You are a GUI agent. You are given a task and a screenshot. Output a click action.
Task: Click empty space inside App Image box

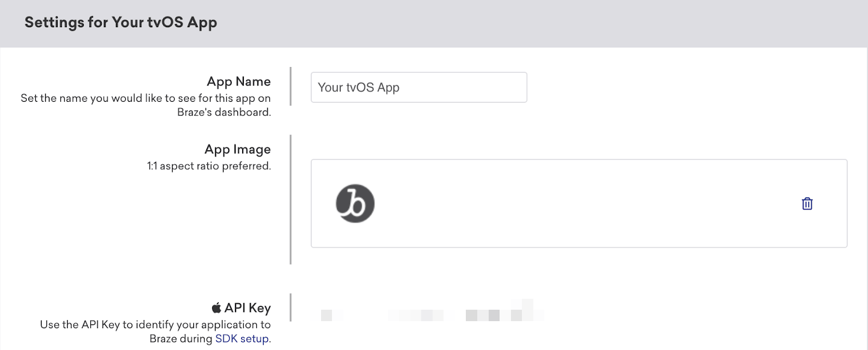click(577, 204)
